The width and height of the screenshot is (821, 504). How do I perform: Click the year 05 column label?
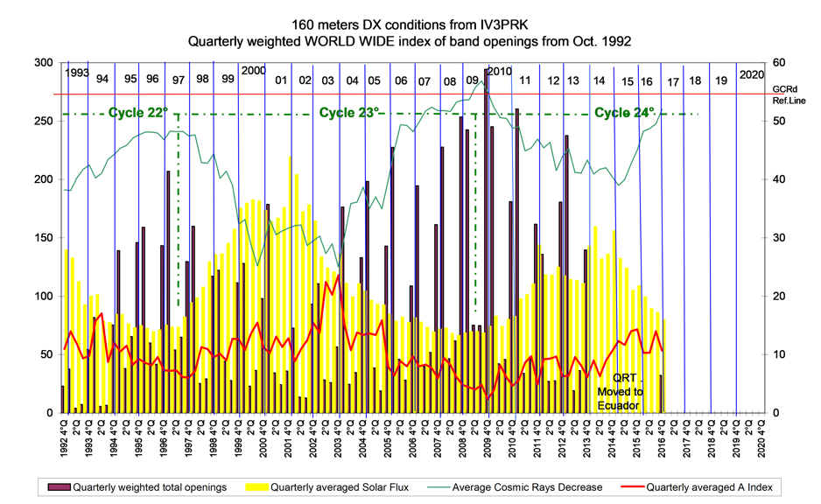[374, 80]
